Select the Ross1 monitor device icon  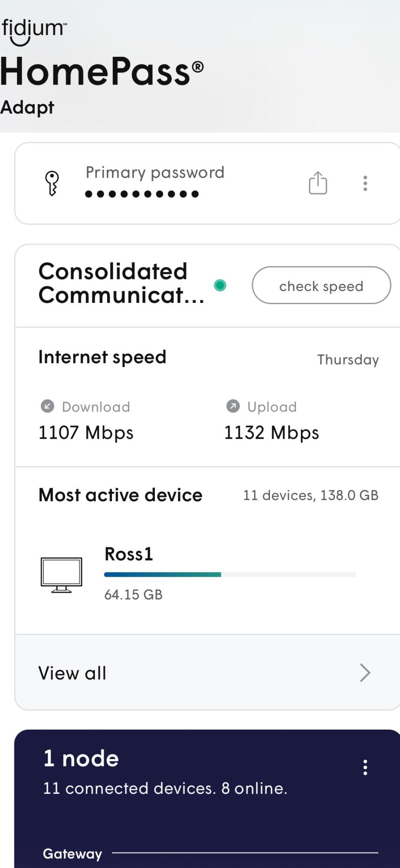61,575
